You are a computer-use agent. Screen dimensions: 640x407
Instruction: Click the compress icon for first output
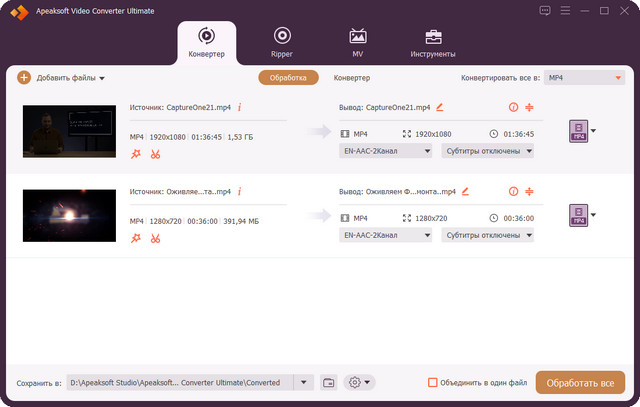(x=529, y=107)
